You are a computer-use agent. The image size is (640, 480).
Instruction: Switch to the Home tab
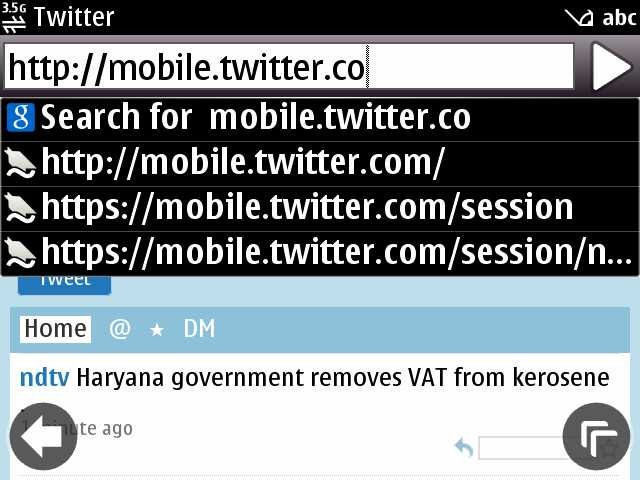[56, 329]
